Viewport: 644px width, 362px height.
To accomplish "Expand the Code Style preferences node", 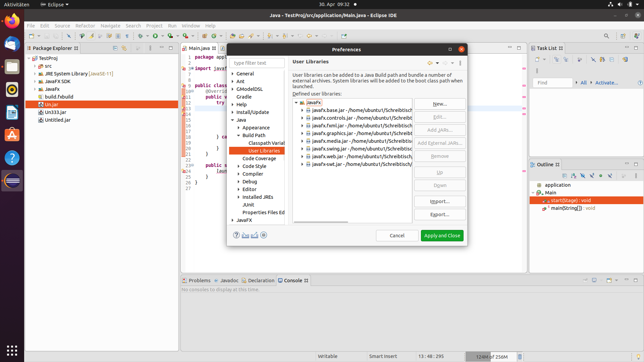I will point(238,166).
